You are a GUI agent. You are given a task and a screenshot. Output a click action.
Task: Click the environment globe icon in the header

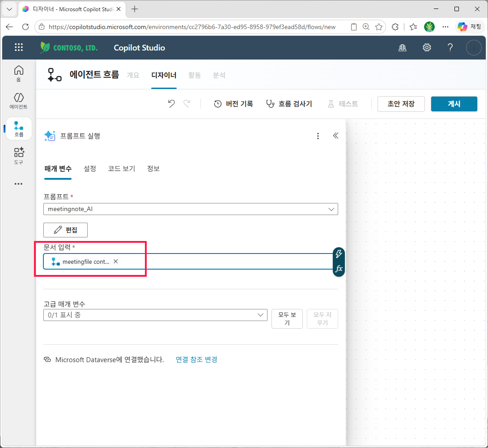coord(403,47)
